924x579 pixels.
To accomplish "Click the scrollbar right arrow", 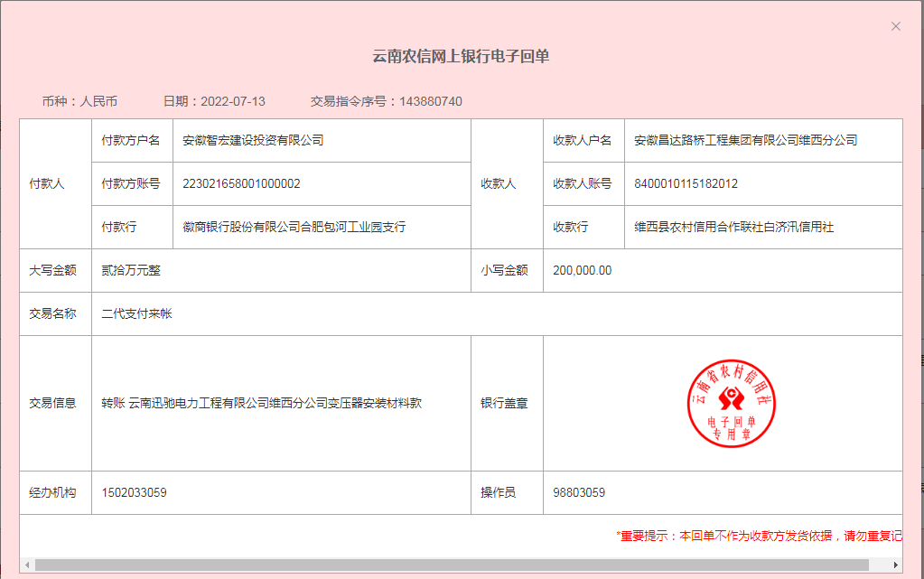I will 897,565.
